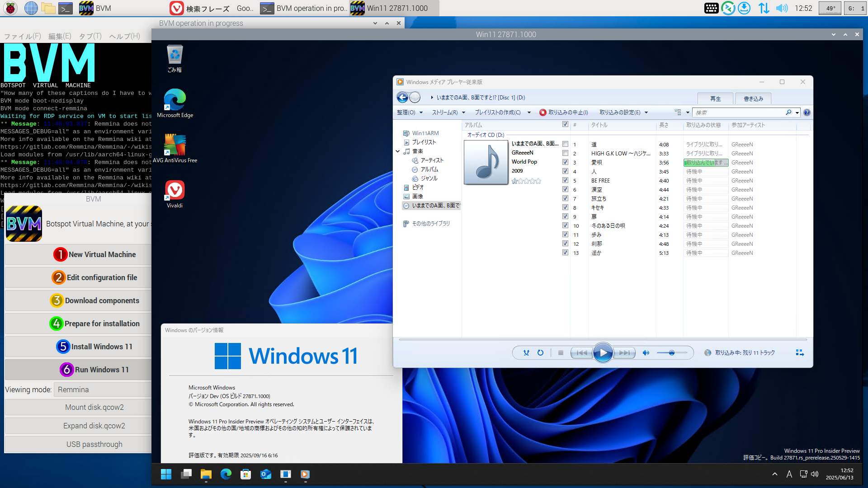This screenshot has width=868, height=488.
Task: Open AVG AntiVirus Free desktop shortcut
Action: pyautogui.click(x=175, y=149)
